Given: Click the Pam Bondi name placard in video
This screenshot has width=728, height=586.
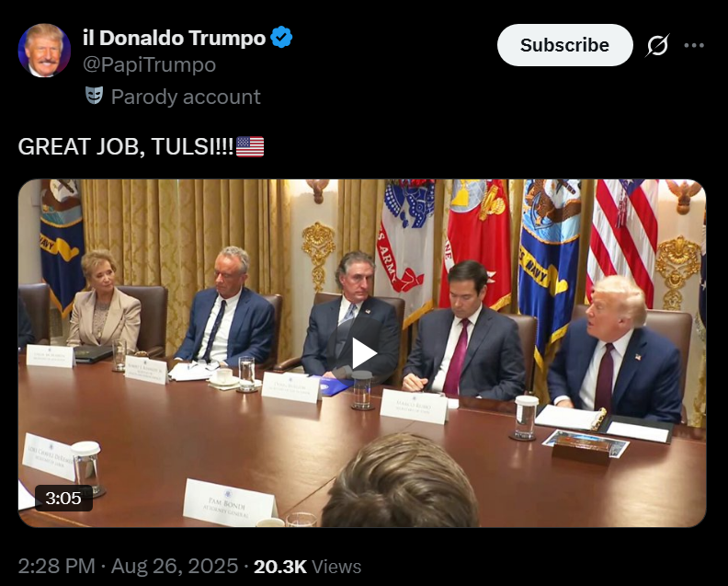Looking at the screenshot, I should tap(230, 503).
